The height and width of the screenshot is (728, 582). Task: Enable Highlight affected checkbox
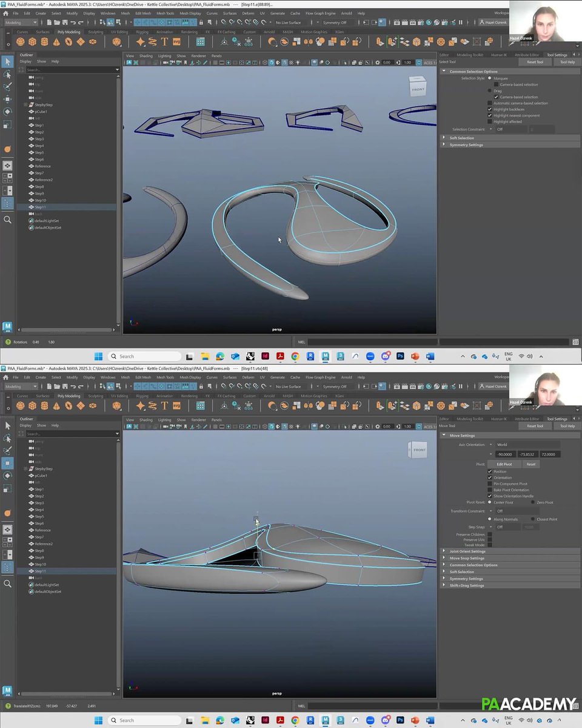pyautogui.click(x=490, y=121)
